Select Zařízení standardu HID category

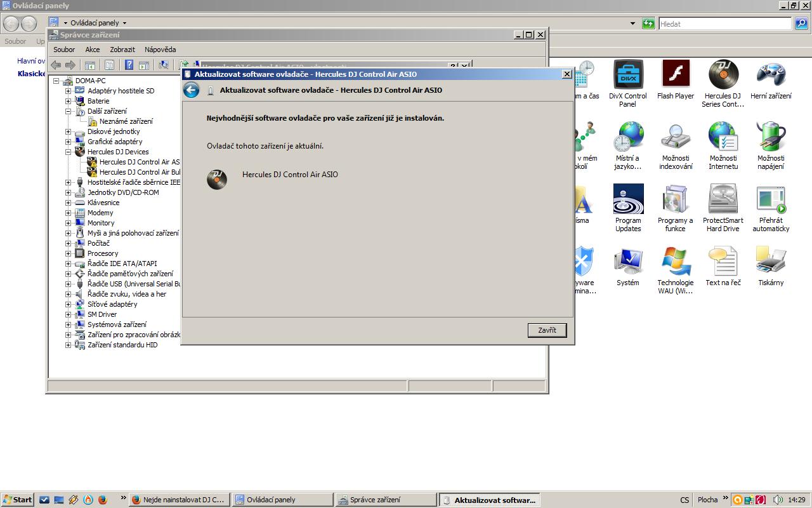click(x=122, y=345)
